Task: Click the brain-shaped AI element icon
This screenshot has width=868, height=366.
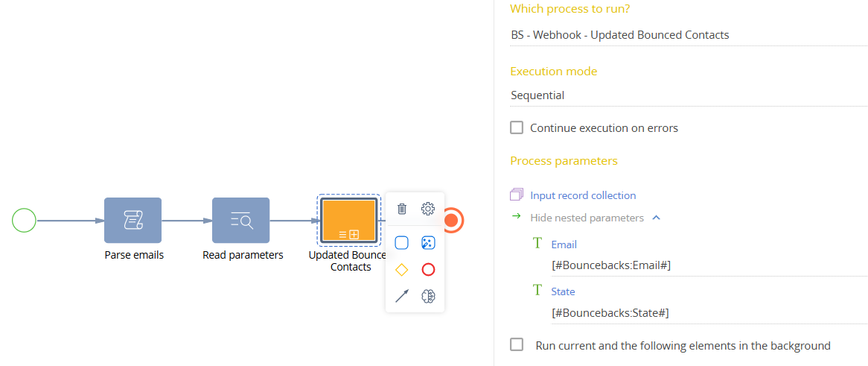Action: coord(428,296)
